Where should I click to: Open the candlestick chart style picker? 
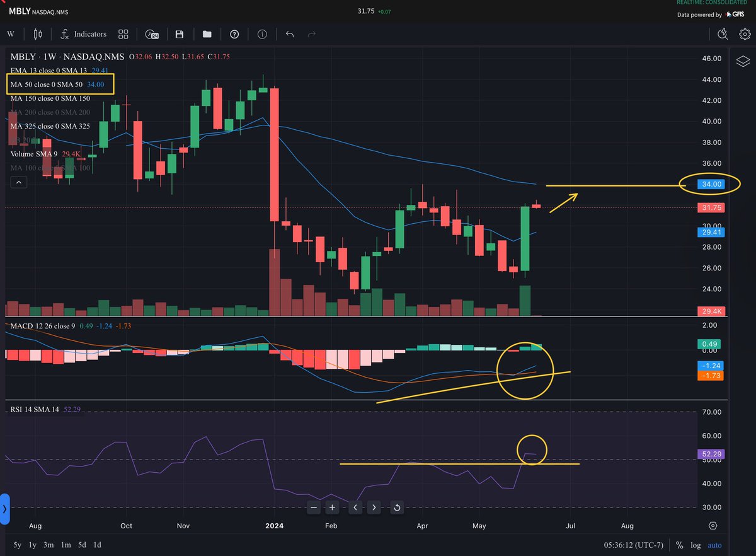coord(38,34)
